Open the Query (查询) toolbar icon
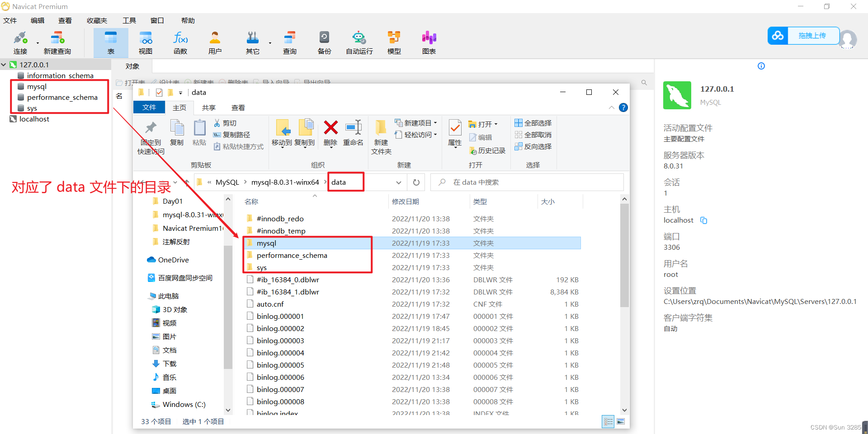The height and width of the screenshot is (434, 868). (x=290, y=43)
